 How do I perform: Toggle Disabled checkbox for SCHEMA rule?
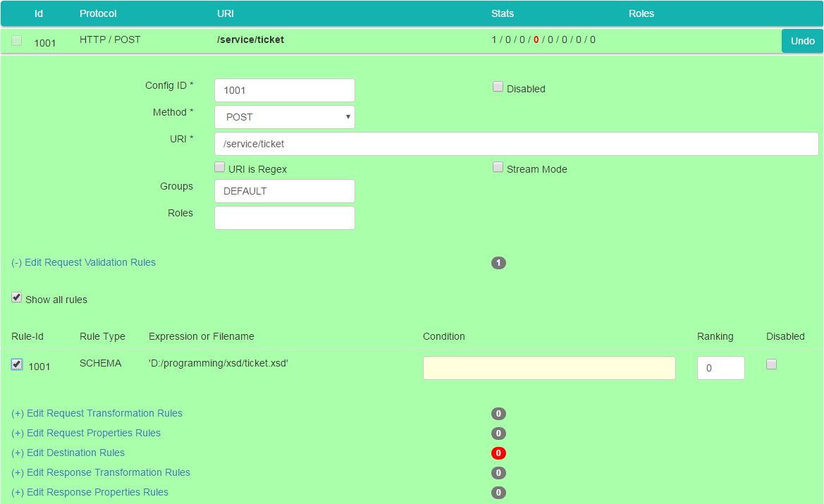coord(771,364)
